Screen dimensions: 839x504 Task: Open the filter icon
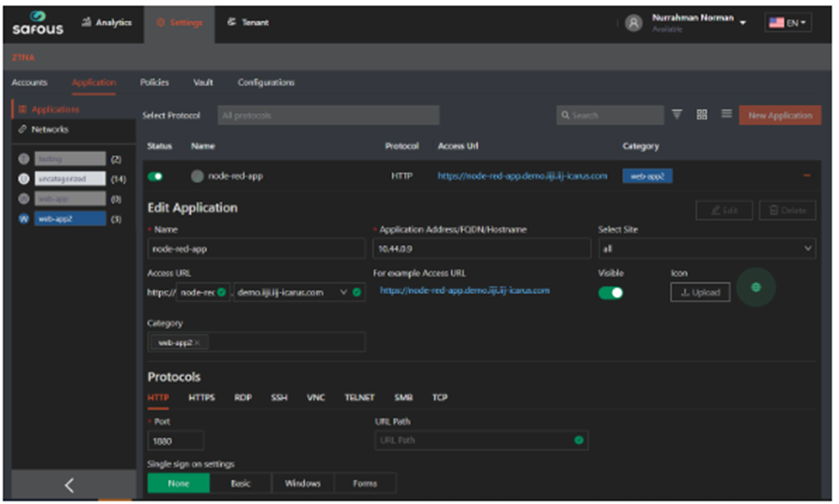coord(677,114)
